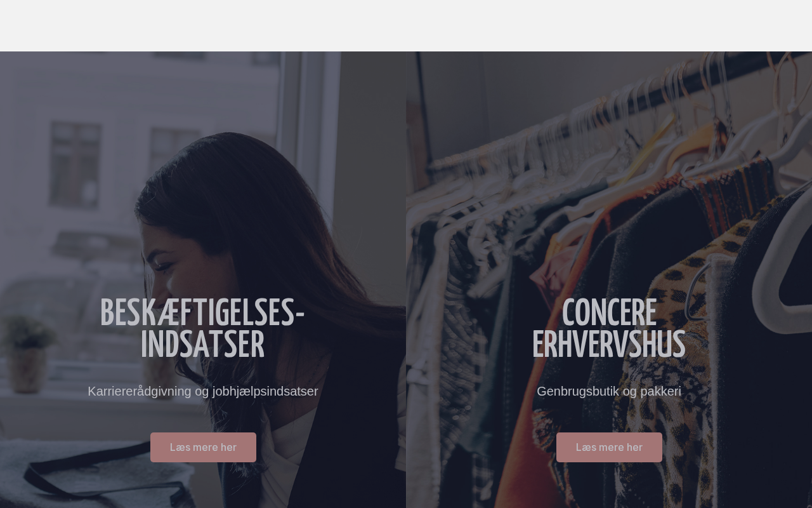Screen dimensions: 812x508
Task: Click the 'Concere' heading word
Action: (x=609, y=314)
